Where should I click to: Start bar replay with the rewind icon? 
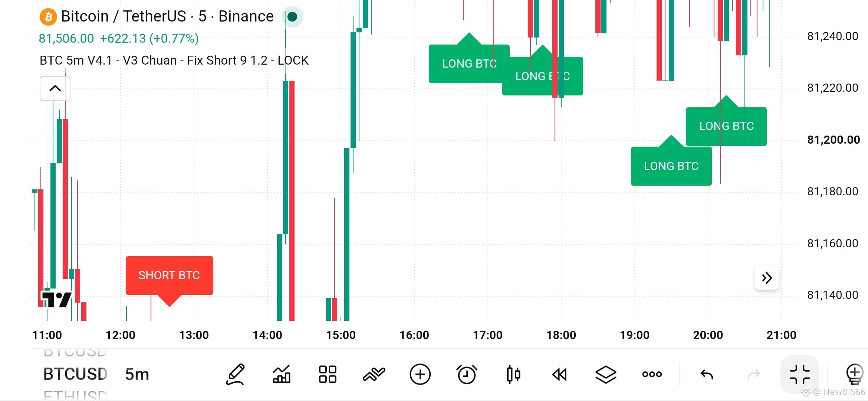(x=559, y=374)
